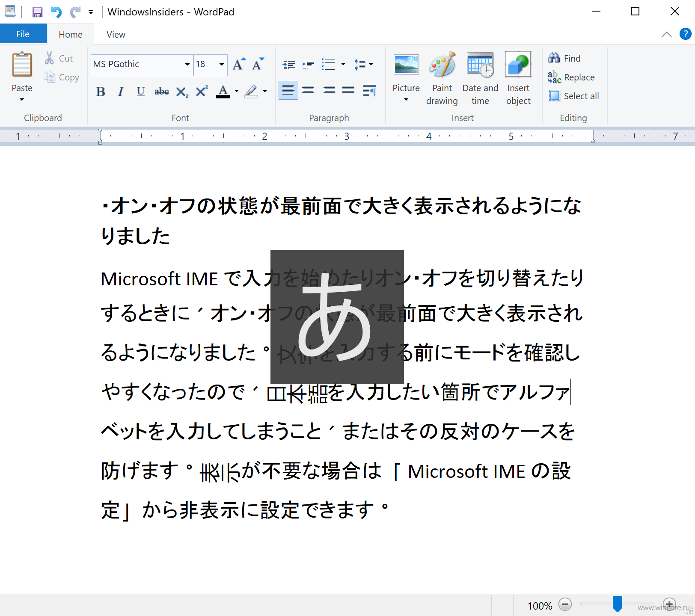Toggle underline formatting
695x616 pixels.
point(141,91)
